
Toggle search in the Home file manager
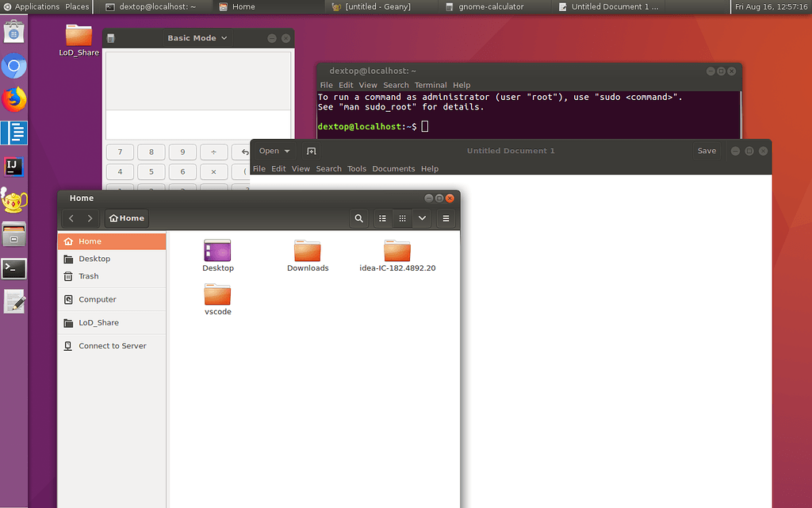click(x=358, y=218)
